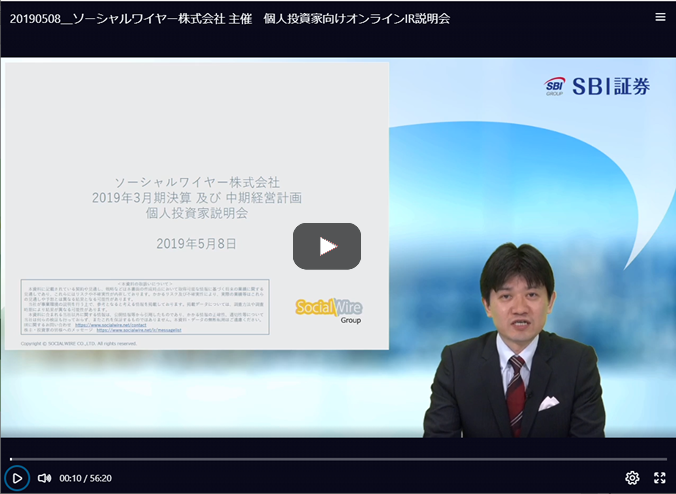
Task: Click the SBI証券 logo
Action: pyautogui.click(x=597, y=86)
